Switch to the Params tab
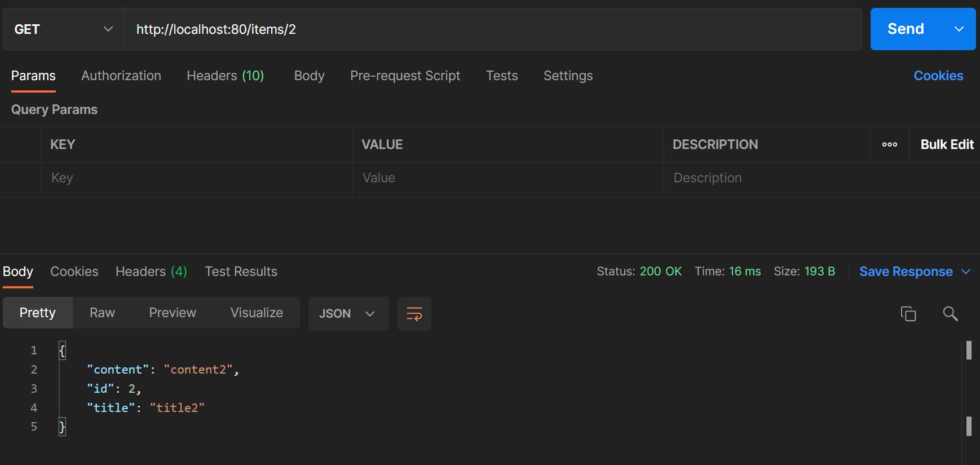This screenshot has width=980, height=465. [33, 76]
